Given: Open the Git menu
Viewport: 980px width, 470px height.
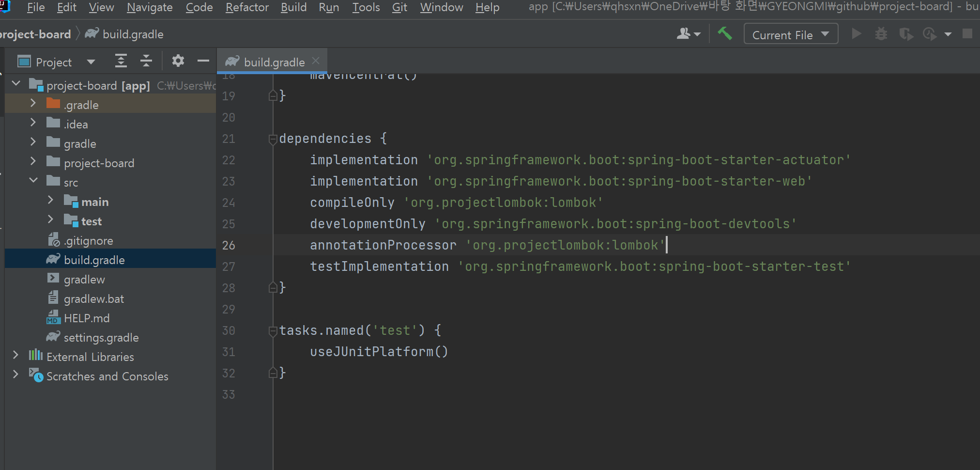Looking at the screenshot, I should [399, 7].
